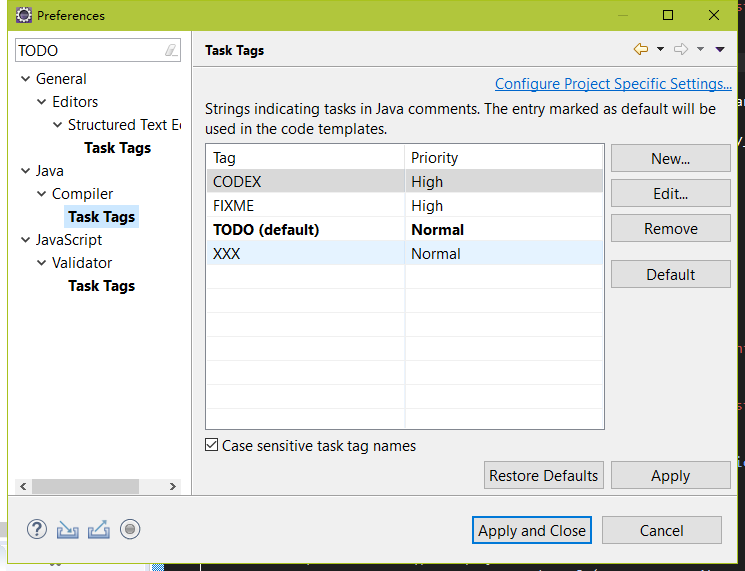This screenshot has height=571, width=745.
Task: Collapse the JavaScript tree node
Action: click(25, 240)
